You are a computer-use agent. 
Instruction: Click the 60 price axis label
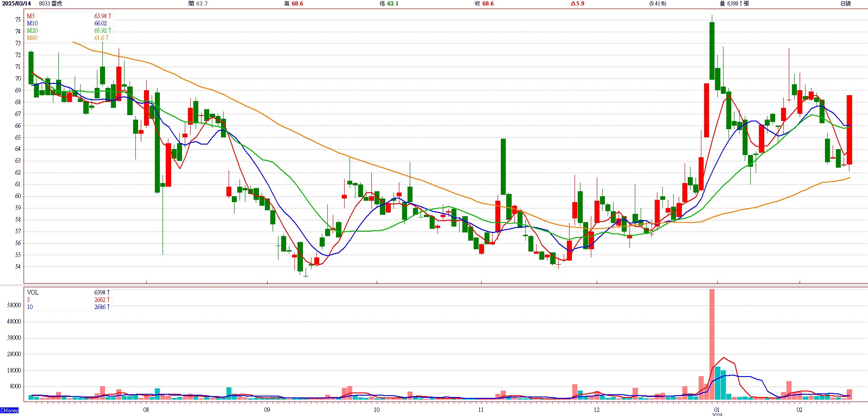(18, 196)
